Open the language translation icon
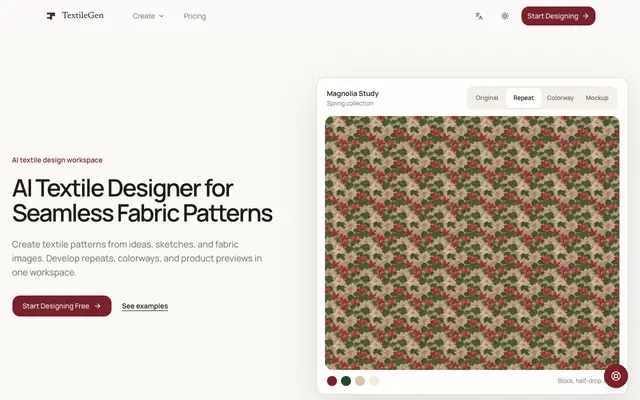This screenshot has width=640, height=400. pyautogui.click(x=479, y=16)
